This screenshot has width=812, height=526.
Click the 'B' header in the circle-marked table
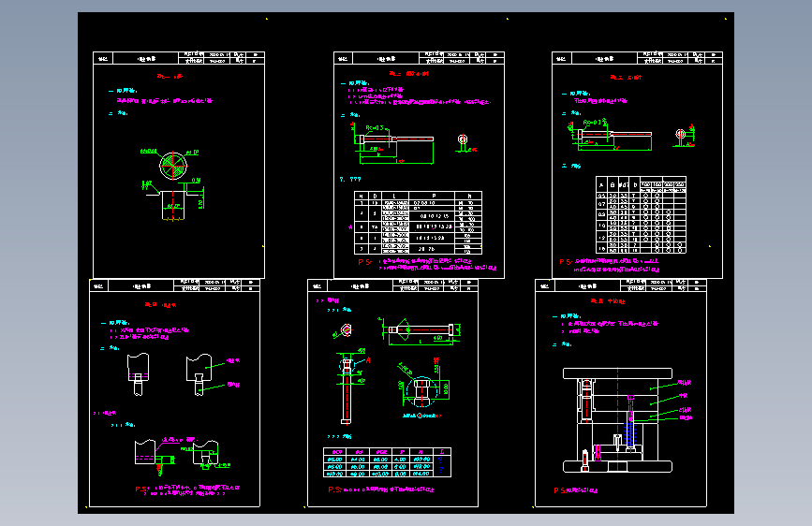[613, 184]
